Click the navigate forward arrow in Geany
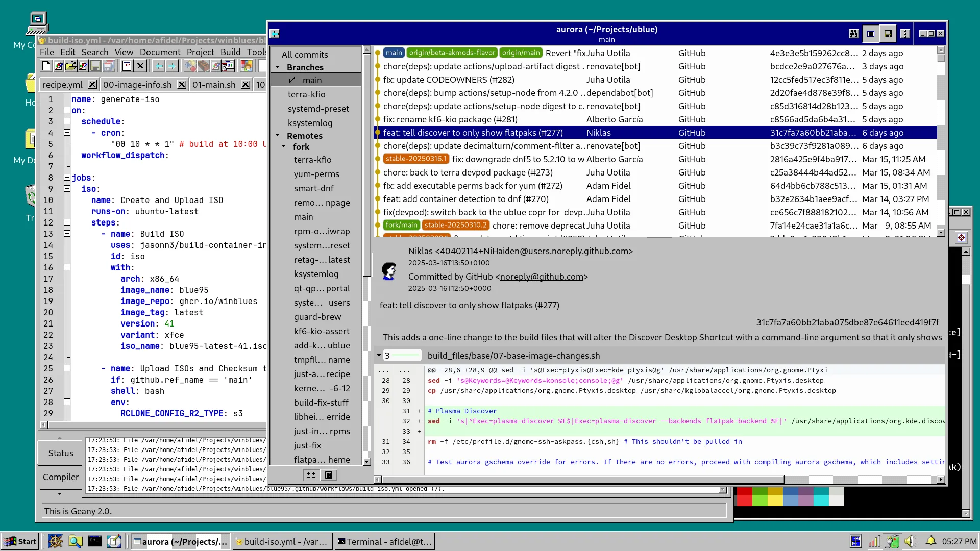Screen dimensions: 980x551 click(x=171, y=66)
